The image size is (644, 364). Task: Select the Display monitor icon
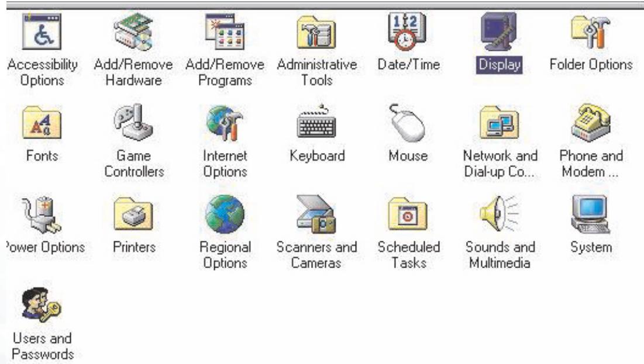click(x=498, y=31)
